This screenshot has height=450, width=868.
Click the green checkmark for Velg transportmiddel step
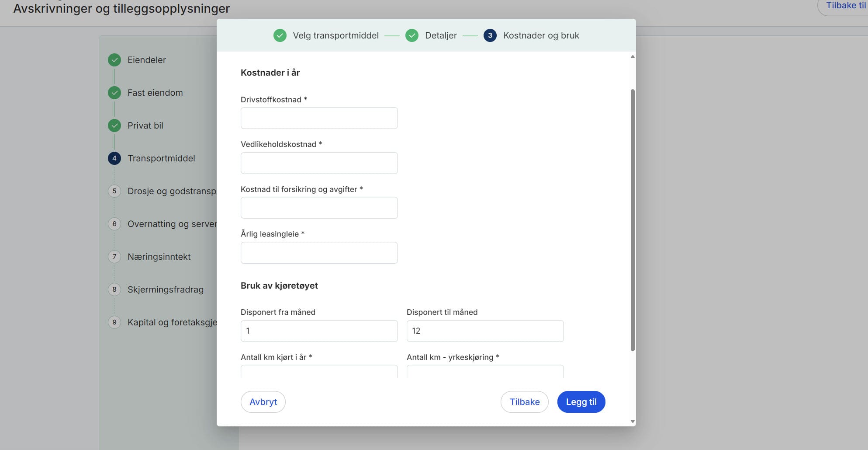click(x=280, y=35)
